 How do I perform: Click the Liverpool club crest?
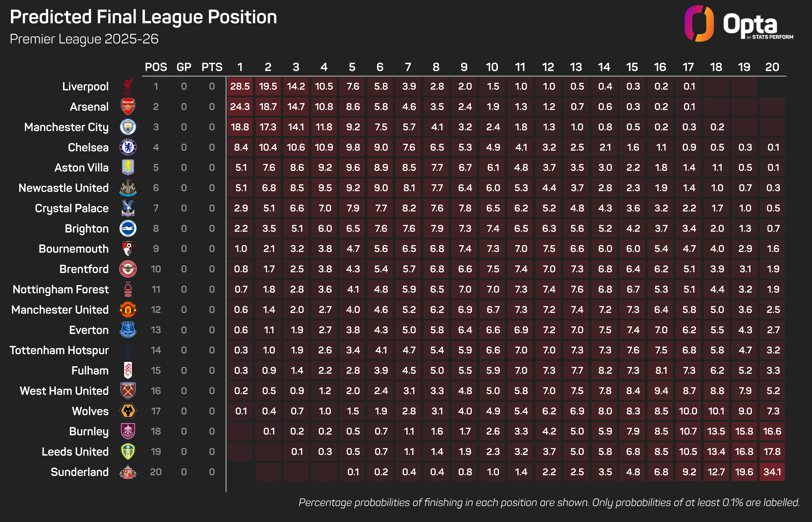(128, 87)
